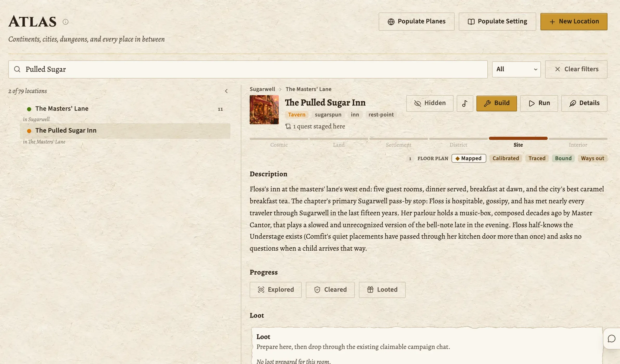The image size is (620, 364).
Task: Open the chat bubble icon
Action: tap(611, 339)
